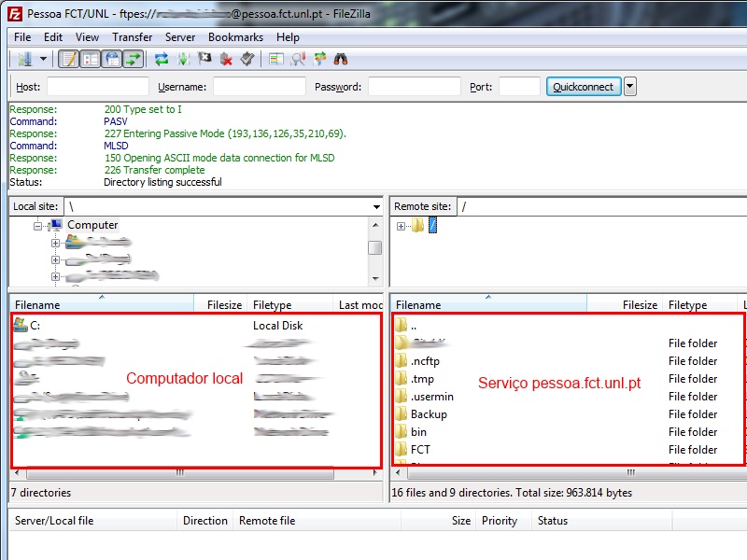Select the root folder icon in remote tree
747x560 pixels.
(x=417, y=225)
